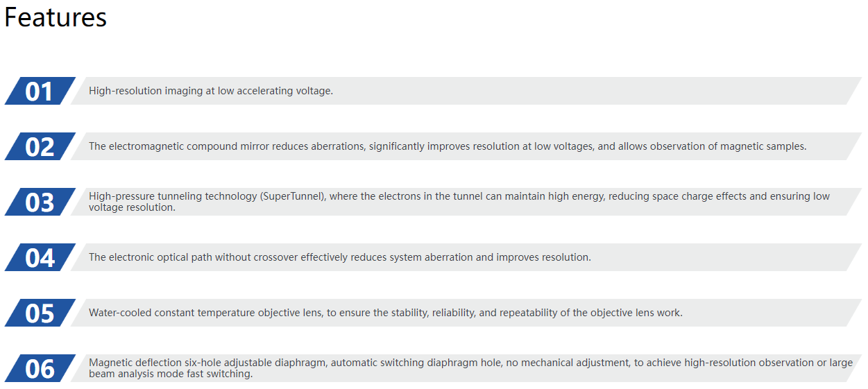Select the blue 06 number badge
The width and height of the screenshot is (868, 389).
coord(40,369)
